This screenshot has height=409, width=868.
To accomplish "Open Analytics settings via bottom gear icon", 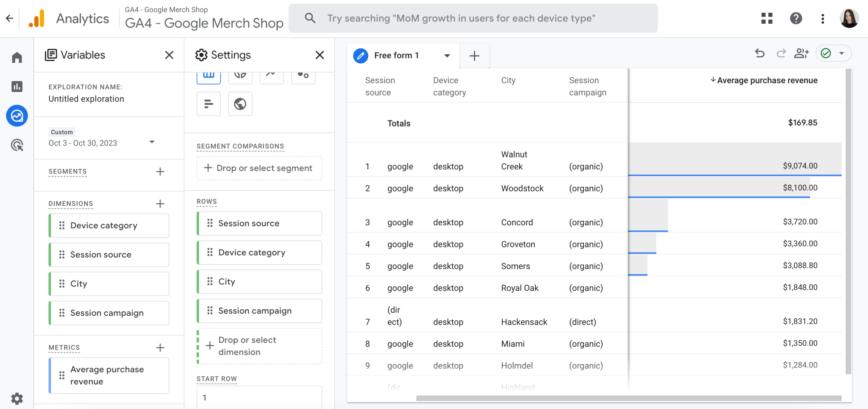I will 17,398.
